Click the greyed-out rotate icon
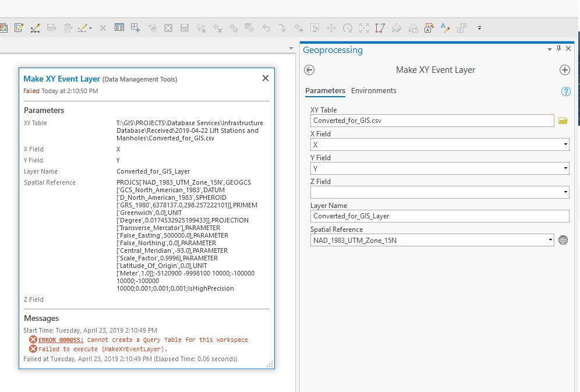 point(348,28)
